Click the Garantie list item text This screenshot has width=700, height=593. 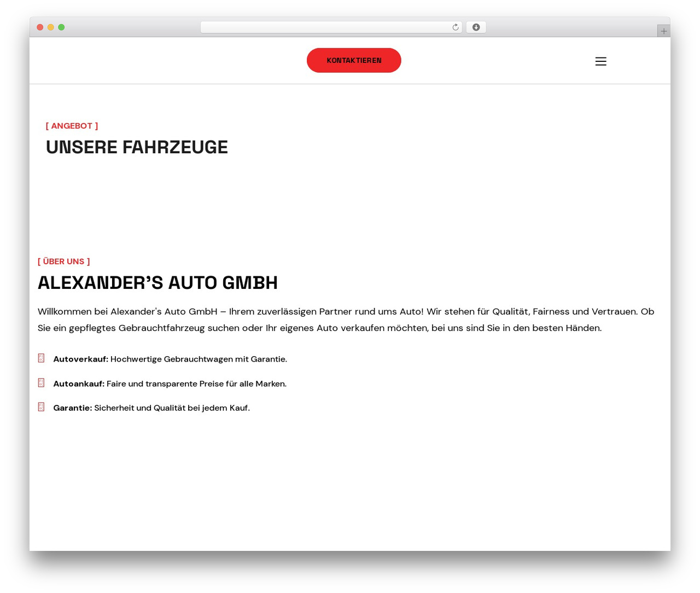151,408
